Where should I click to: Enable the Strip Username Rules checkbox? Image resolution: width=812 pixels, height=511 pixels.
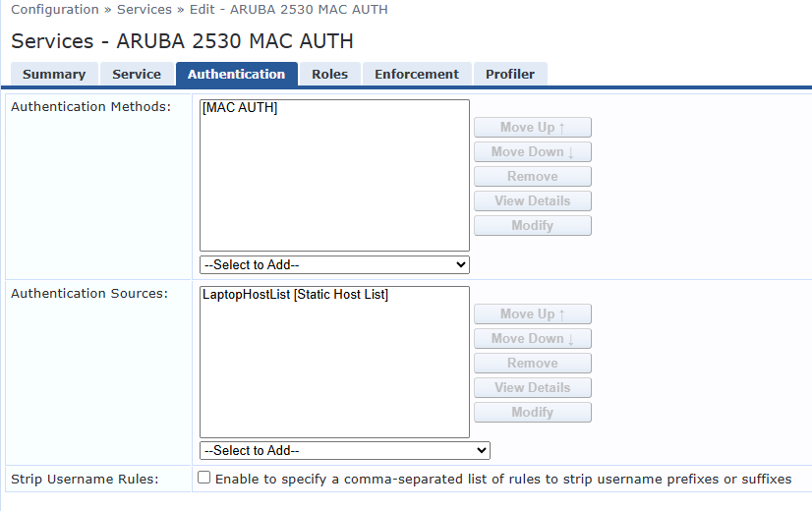[x=204, y=478]
